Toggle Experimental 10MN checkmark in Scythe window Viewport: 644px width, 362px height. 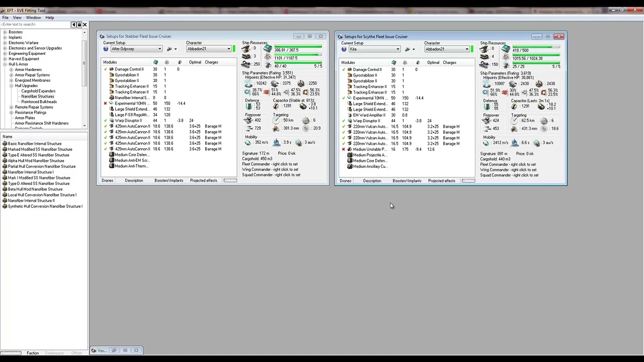point(344,98)
